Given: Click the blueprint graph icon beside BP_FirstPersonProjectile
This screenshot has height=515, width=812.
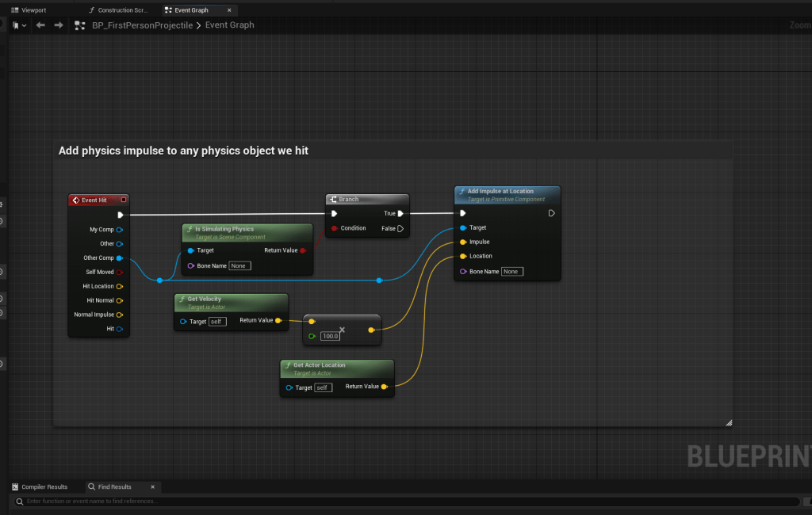Looking at the screenshot, I should [79, 25].
